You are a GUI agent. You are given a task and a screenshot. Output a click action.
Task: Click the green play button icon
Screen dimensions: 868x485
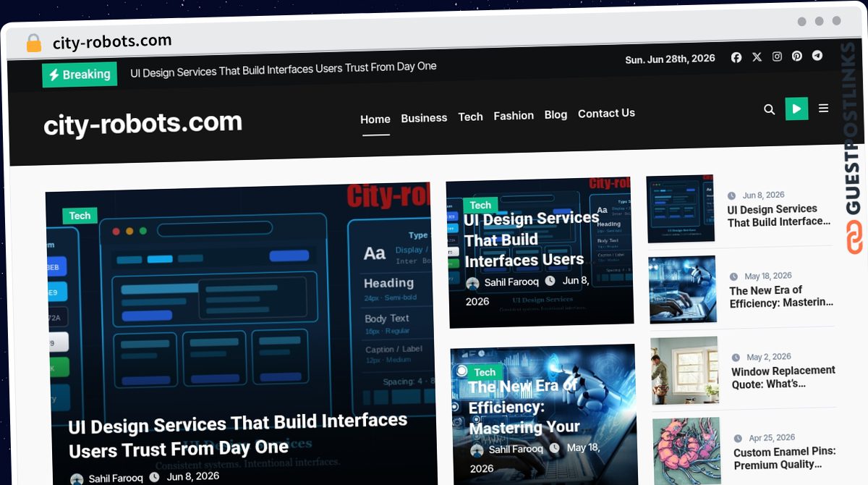[x=796, y=109]
